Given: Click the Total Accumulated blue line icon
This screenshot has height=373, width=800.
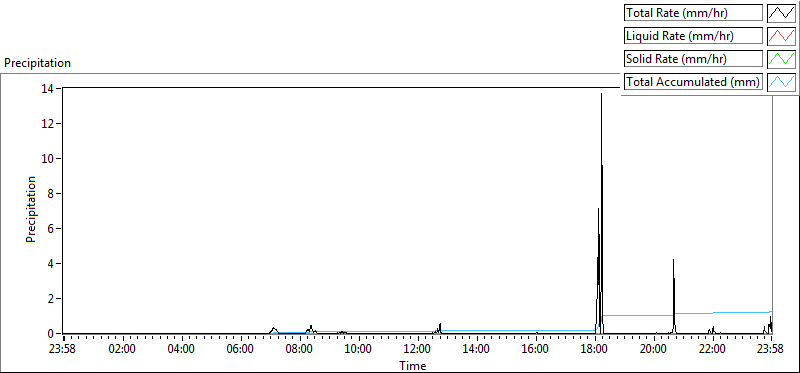Looking at the screenshot, I should coord(782,82).
